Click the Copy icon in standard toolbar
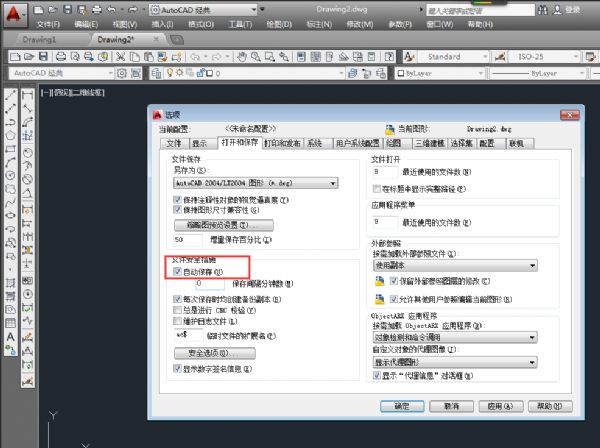Screen dimensions: 600x448 135,57
